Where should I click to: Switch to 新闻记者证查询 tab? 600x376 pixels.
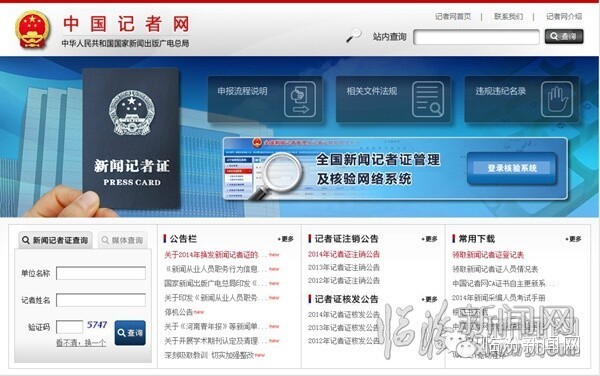[55, 240]
